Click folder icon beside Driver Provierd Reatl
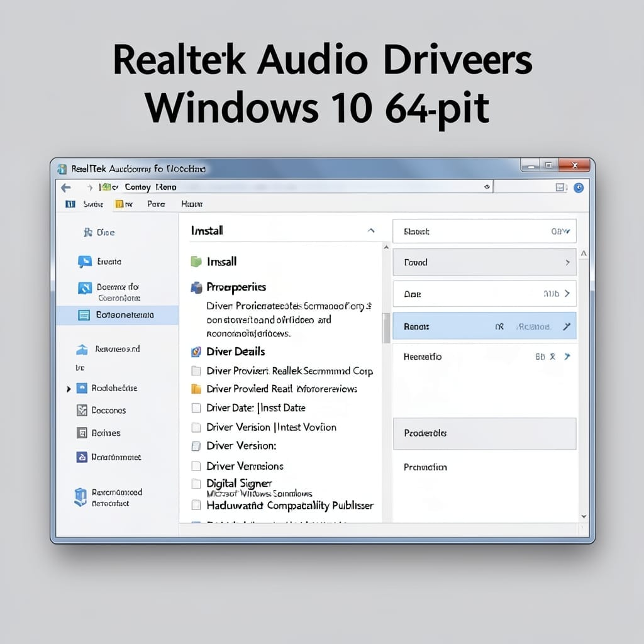Image resolution: width=644 pixels, height=644 pixels. point(196,389)
